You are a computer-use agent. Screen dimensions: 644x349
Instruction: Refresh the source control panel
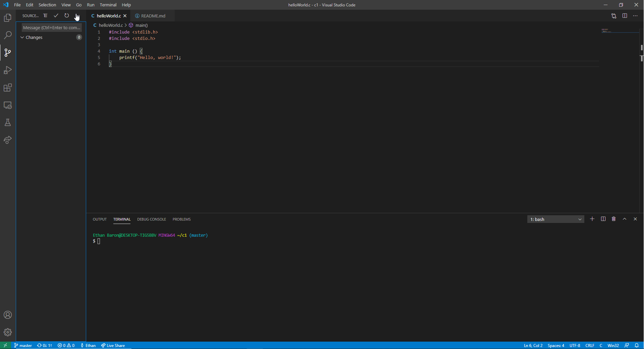[x=67, y=16]
